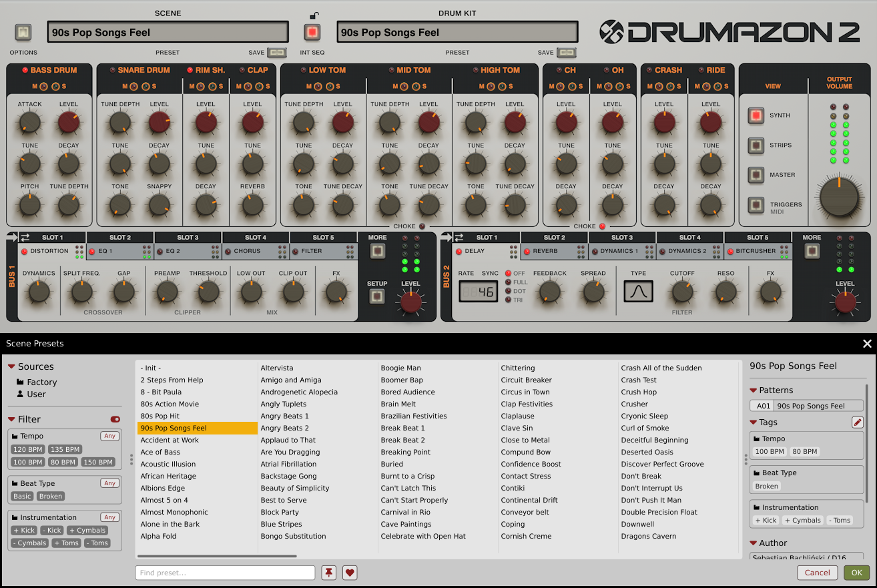Toggle the INT SEQ button
Viewport: 877px width, 588px height.
[x=312, y=31]
